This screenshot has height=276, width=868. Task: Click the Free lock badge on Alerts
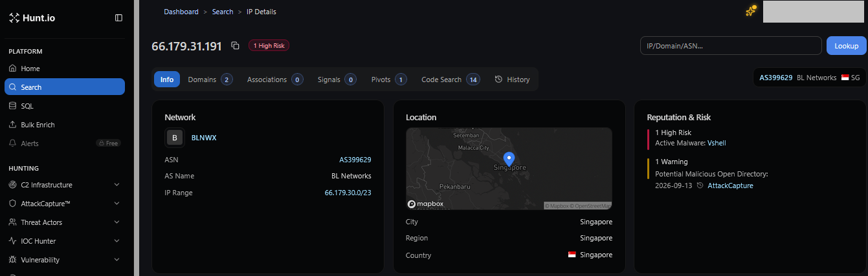pos(108,143)
